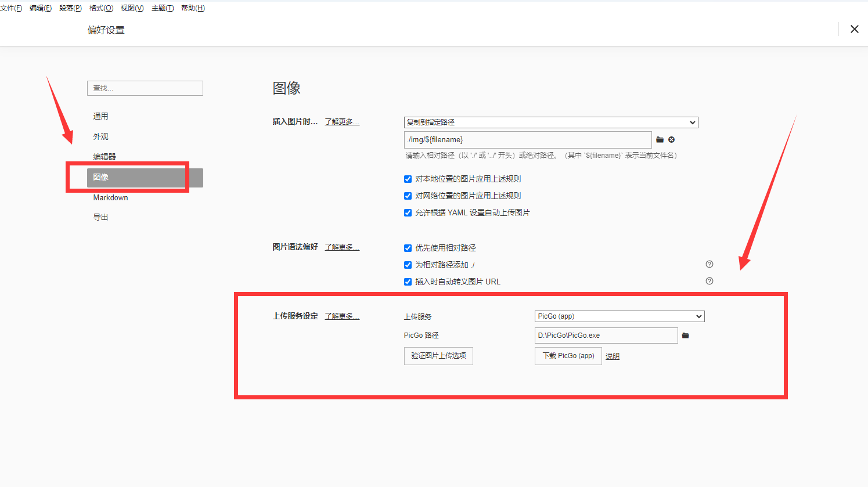Click the ./img/${filename} path field
Screen dimensions: 868x487
(528, 140)
